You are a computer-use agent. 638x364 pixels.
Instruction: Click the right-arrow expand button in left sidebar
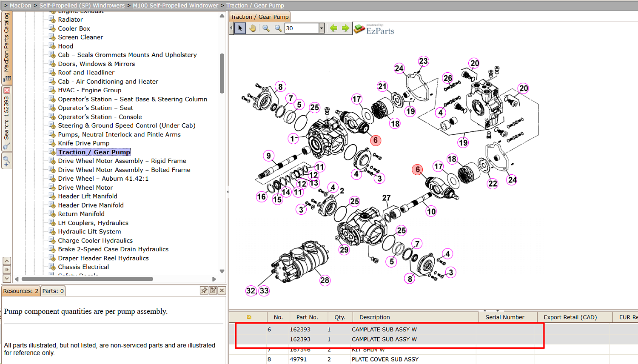pyautogui.click(x=7, y=270)
